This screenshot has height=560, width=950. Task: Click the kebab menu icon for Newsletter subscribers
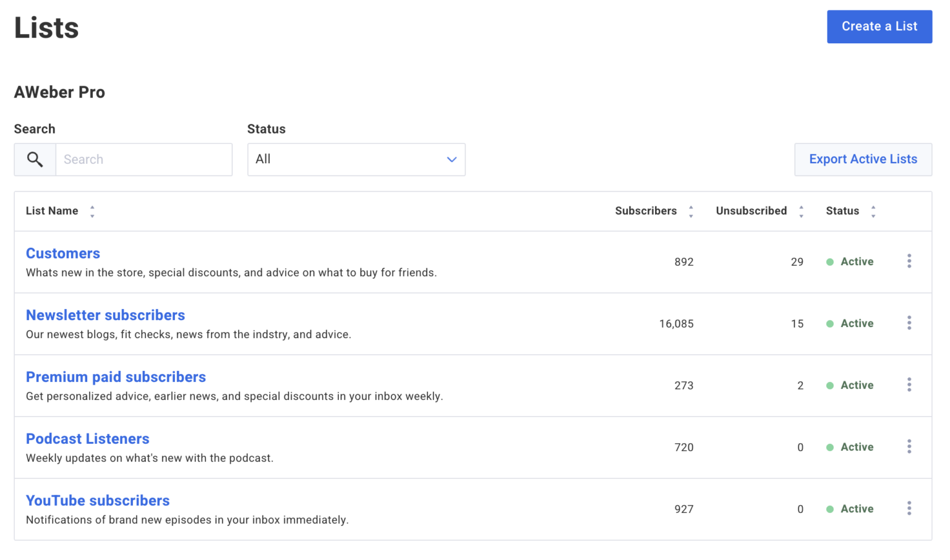(x=909, y=323)
